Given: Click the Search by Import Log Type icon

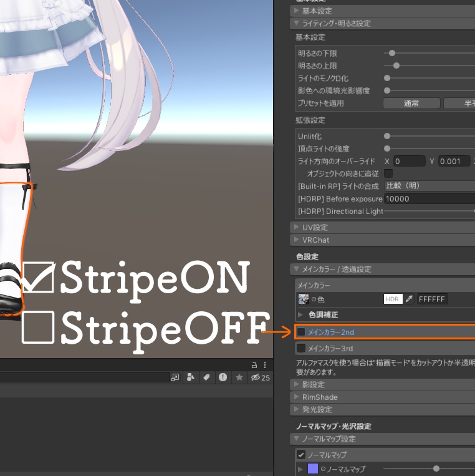Looking at the screenshot, I should tap(223, 377).
